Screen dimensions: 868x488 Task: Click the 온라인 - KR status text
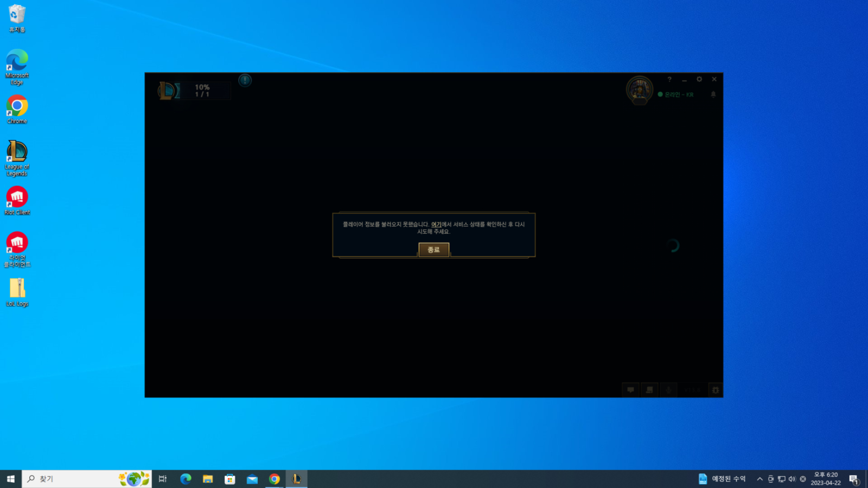click(x=679, y=94)
